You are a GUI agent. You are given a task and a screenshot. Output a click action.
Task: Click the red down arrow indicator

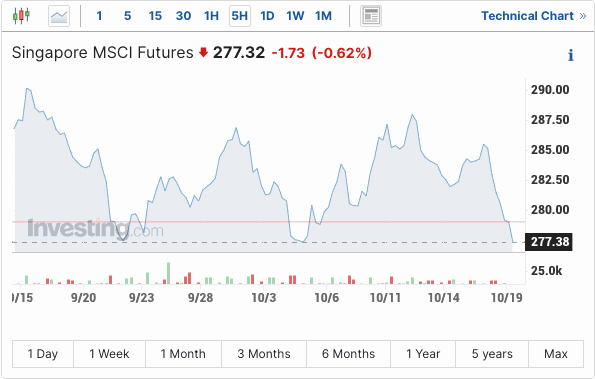click(203, 52)
